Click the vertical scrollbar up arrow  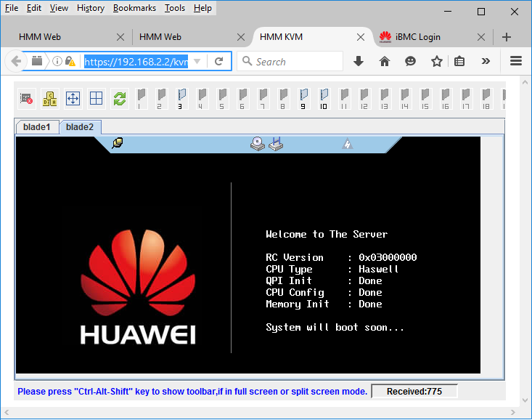point(525,82)
